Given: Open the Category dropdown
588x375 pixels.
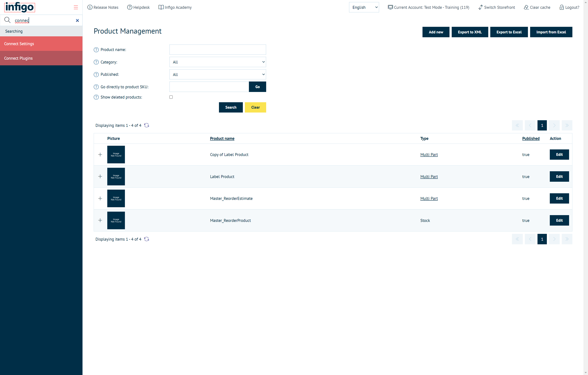Looking at the screenshot, I should click(x=217, y=62).
